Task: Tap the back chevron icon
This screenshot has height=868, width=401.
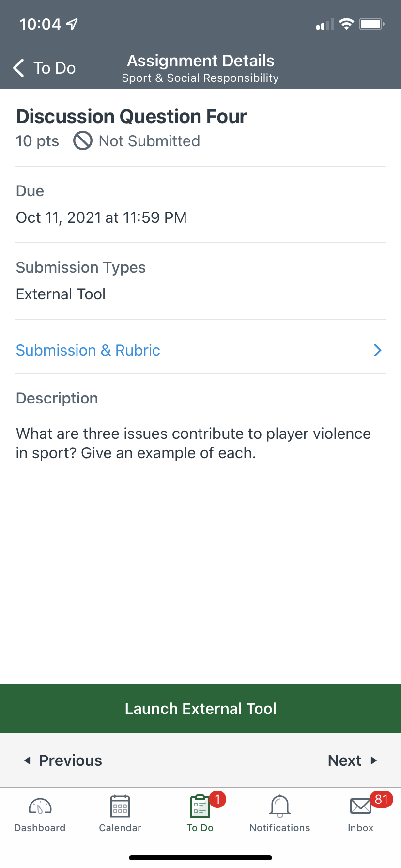Action: click(x=19, y=68)
